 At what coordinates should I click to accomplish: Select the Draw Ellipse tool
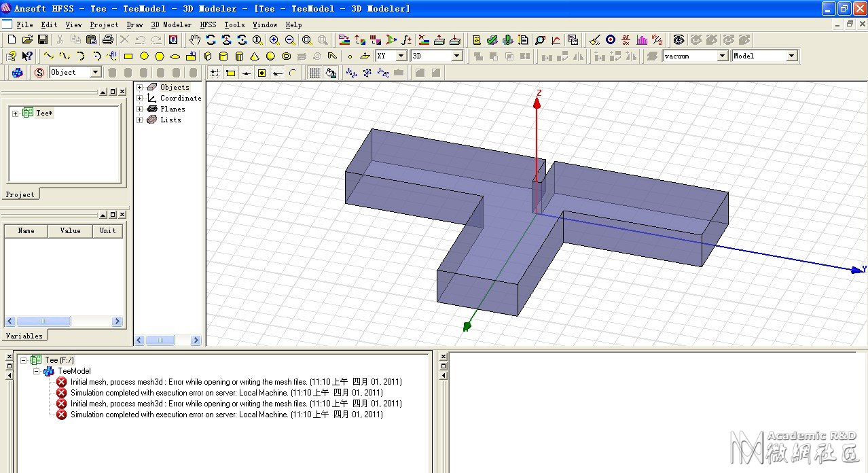(x=175, y=56)
